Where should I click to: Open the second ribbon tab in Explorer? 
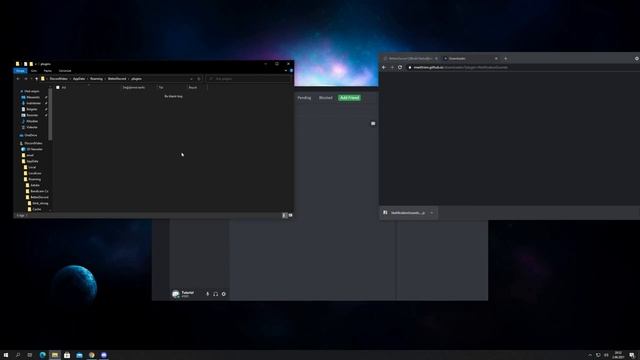click(x=34, y=71)
